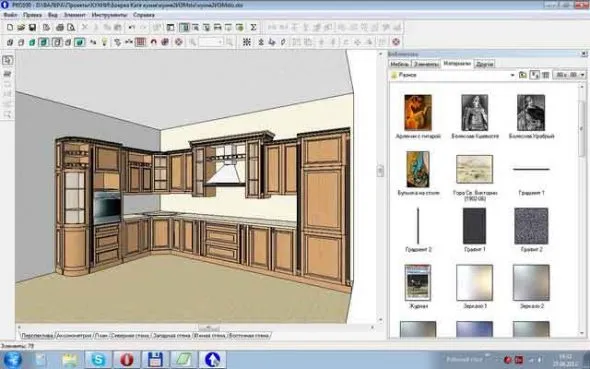The width and height of the screenshot is (590, 369).
Task: Open the Справка menu
Action: coord(144,15)
